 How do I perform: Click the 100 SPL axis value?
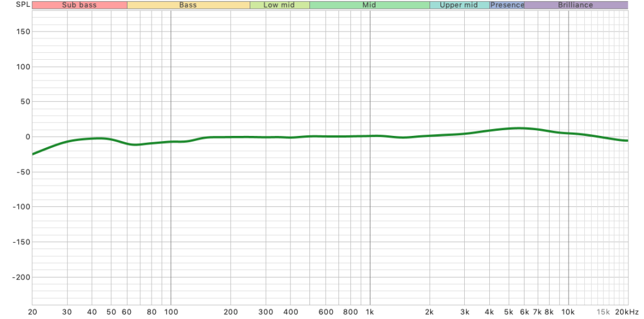(x=22, y=67)
